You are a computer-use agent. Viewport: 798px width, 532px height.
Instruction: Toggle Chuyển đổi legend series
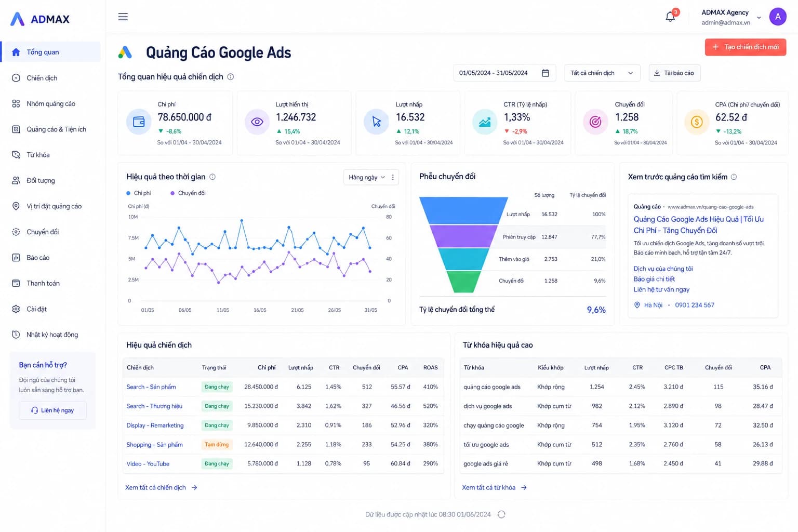pyautogui.click(x=188, y=193)
